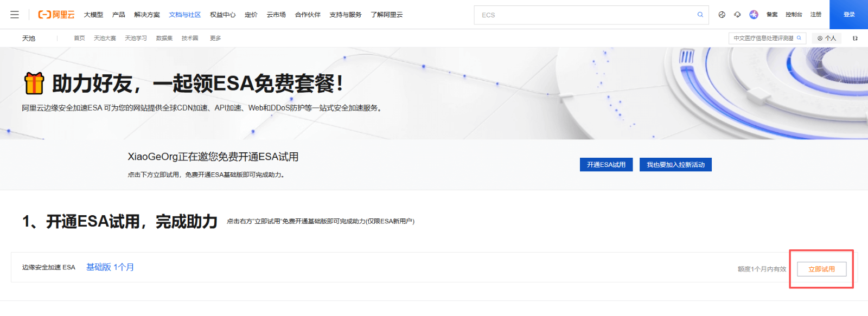Expand the 更多 menu in Tianchi nav
This screenshot has width=868, height=316.
215,38
